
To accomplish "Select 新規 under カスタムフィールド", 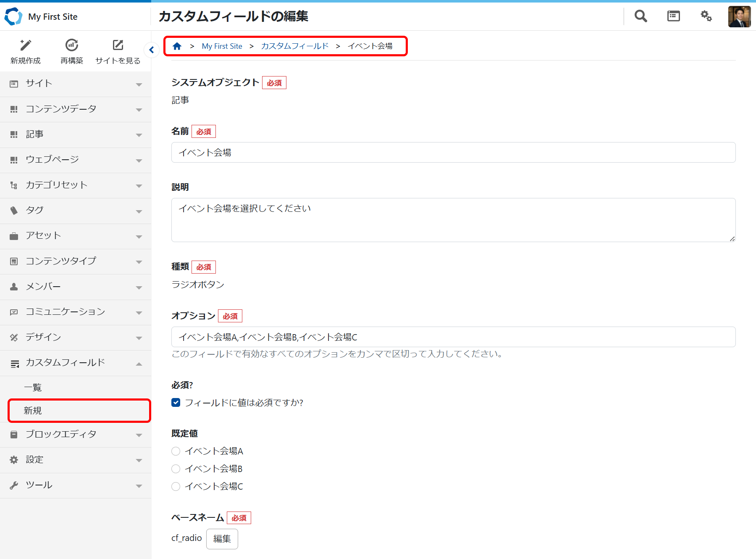I will coord(33,411).
